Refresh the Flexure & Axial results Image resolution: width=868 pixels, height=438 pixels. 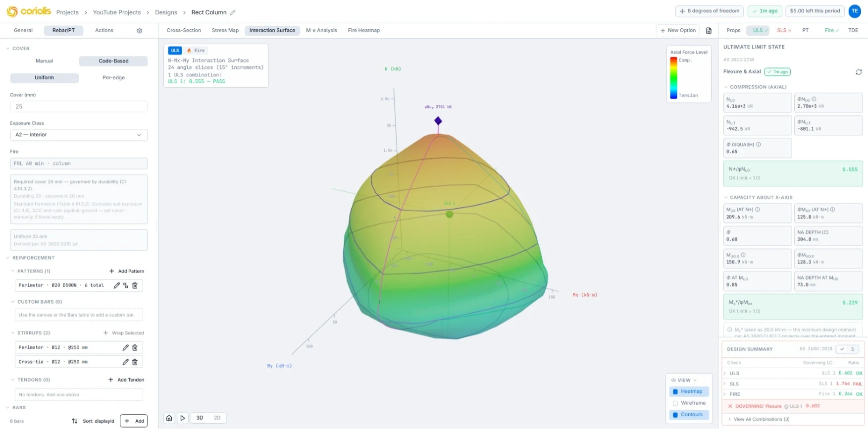pyautogui.click(x=859, y=72)
